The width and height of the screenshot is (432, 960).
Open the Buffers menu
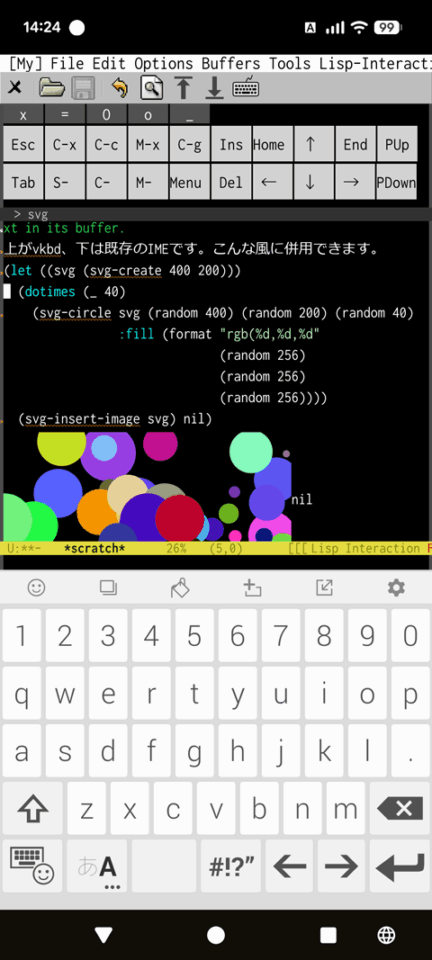(x=231, y=63)
